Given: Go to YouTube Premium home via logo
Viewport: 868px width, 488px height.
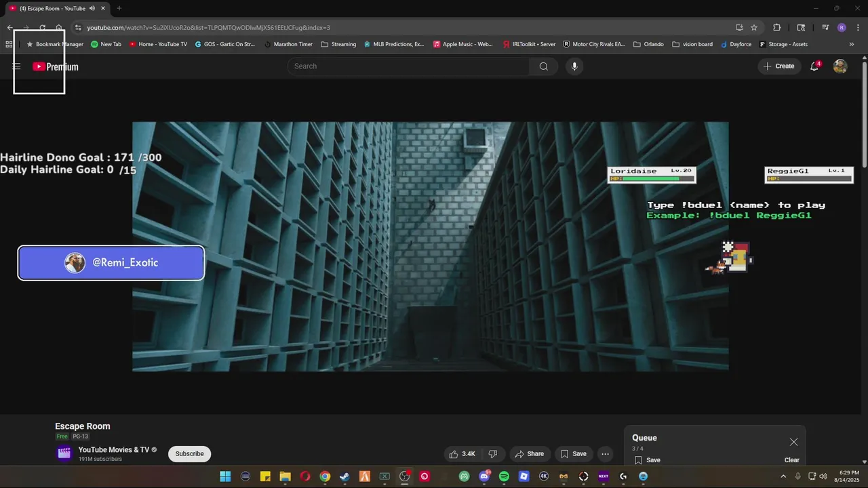Looking at the screenshot, I should click(56, 66).
